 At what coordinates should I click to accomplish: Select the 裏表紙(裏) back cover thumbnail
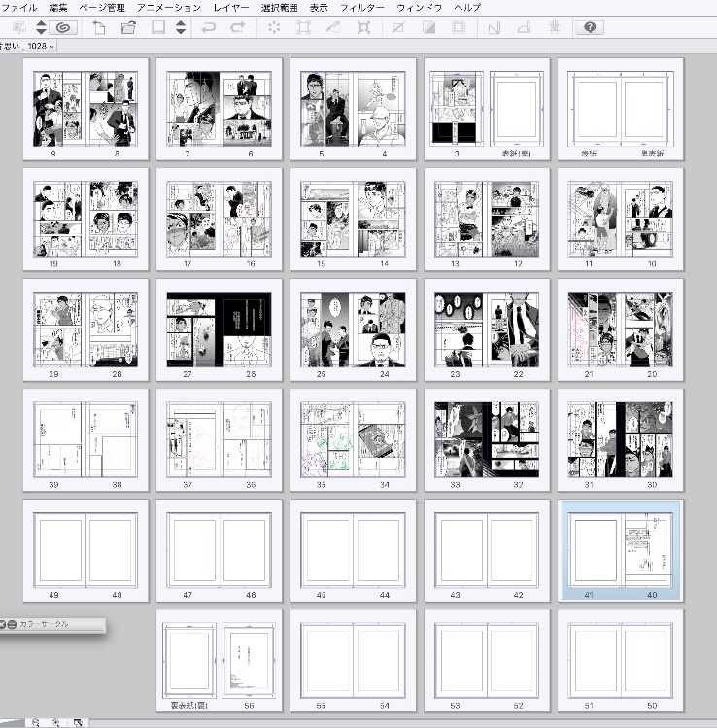[x=189, y=660]
